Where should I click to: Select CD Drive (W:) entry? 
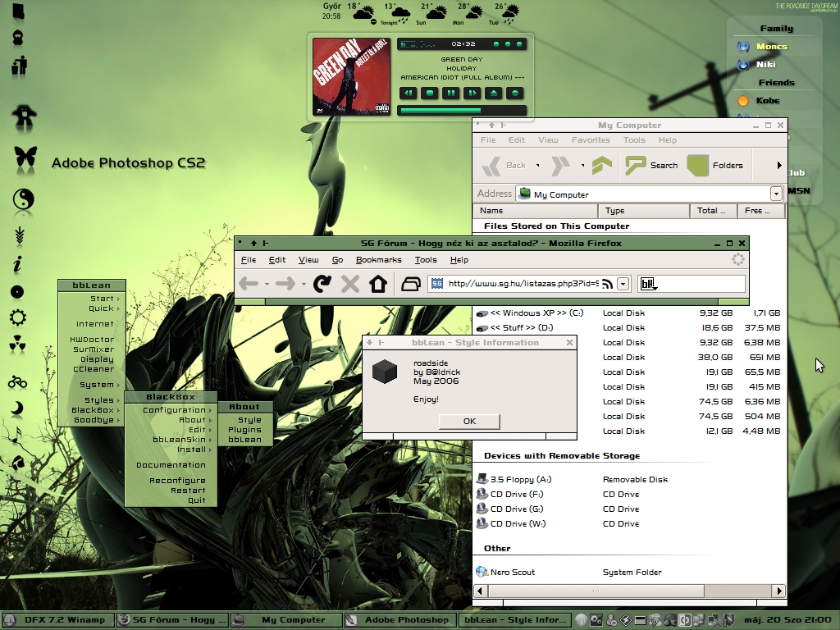tap(511, 524)
